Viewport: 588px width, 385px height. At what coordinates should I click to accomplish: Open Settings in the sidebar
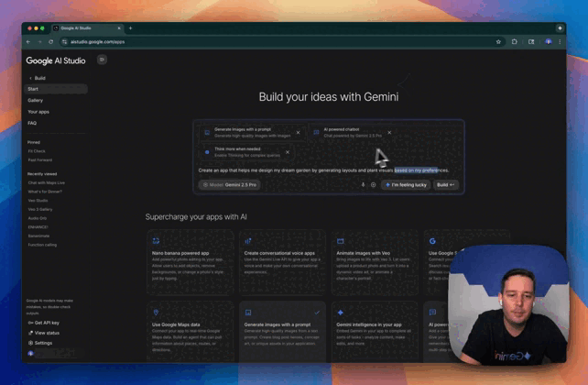pyautogui.click(x=42, y=343)
